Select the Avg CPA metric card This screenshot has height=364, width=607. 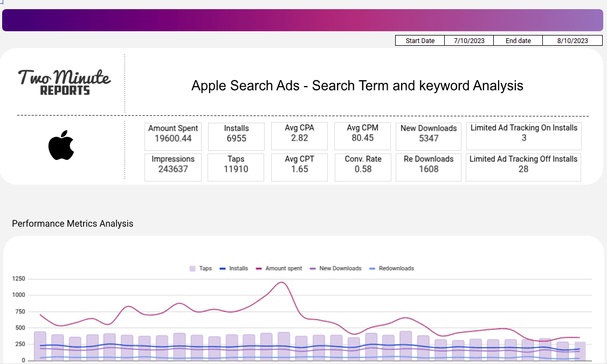click(299, 136)
